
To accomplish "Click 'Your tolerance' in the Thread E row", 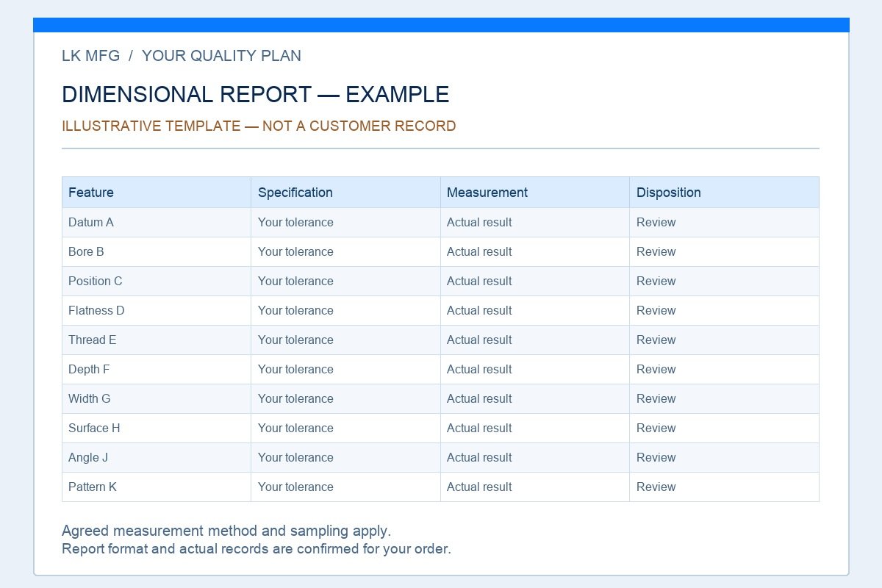I will pyautogui.click(x=295, y=340).
